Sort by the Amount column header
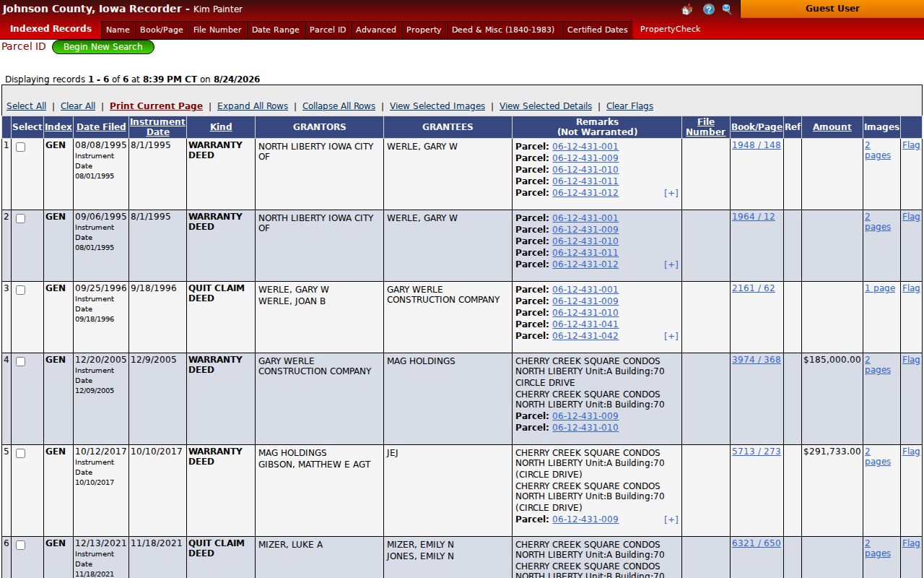Image resolution: width=924 pixels, height=578 pixels. (832, 127)
